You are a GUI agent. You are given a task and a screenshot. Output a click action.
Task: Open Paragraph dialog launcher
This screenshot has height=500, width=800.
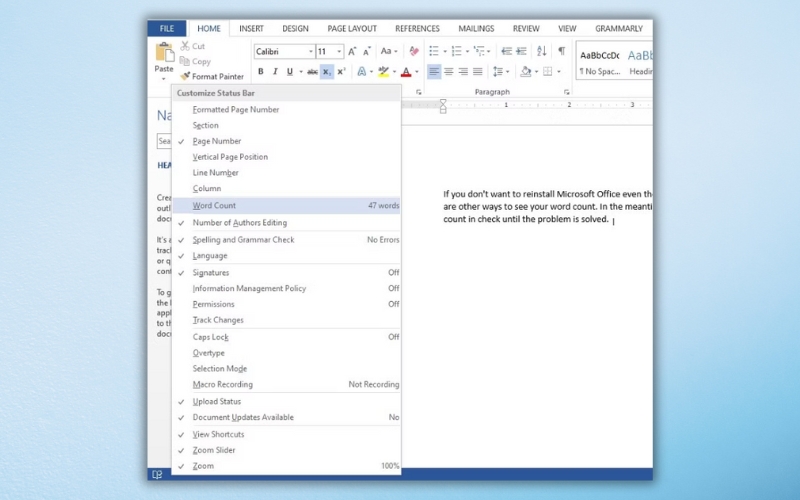[x=566, y=92]
